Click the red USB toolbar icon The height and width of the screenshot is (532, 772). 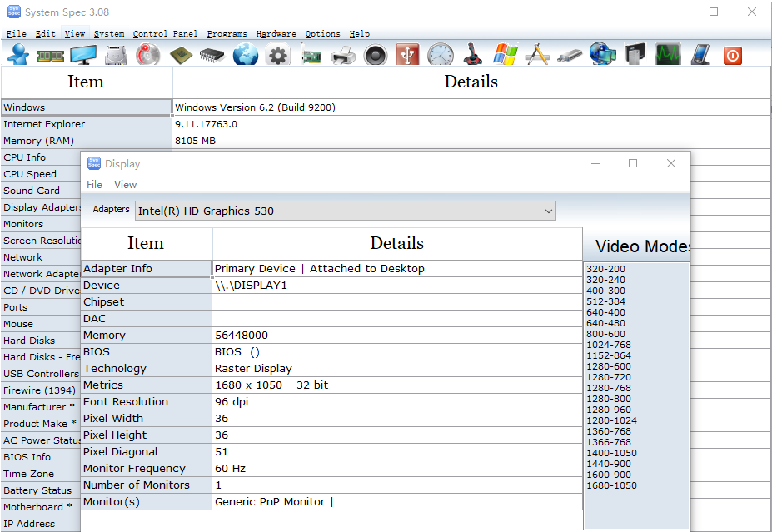tap(407, 55)
